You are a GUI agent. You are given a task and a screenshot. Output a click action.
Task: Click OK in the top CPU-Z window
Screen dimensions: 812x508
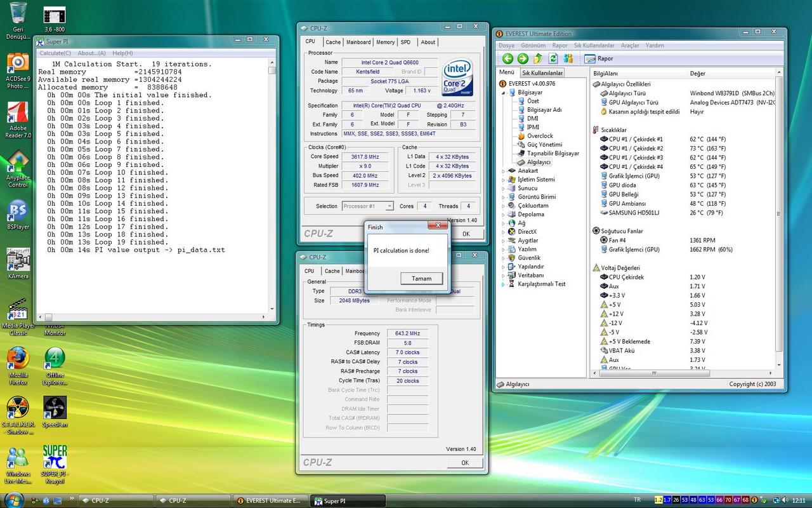[466, 234]
